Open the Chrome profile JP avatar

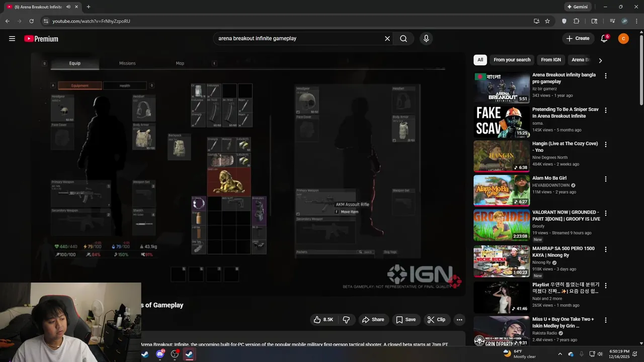coord(624,21)
